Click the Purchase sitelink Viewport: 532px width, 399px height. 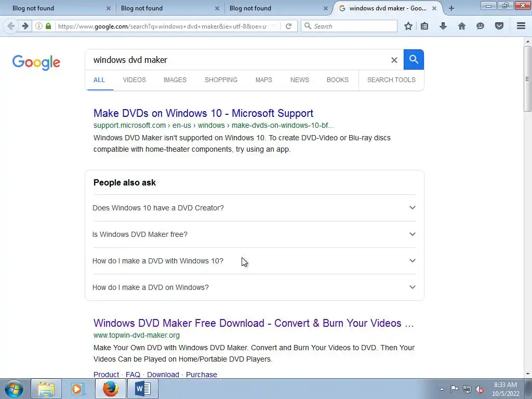[201, 374]
